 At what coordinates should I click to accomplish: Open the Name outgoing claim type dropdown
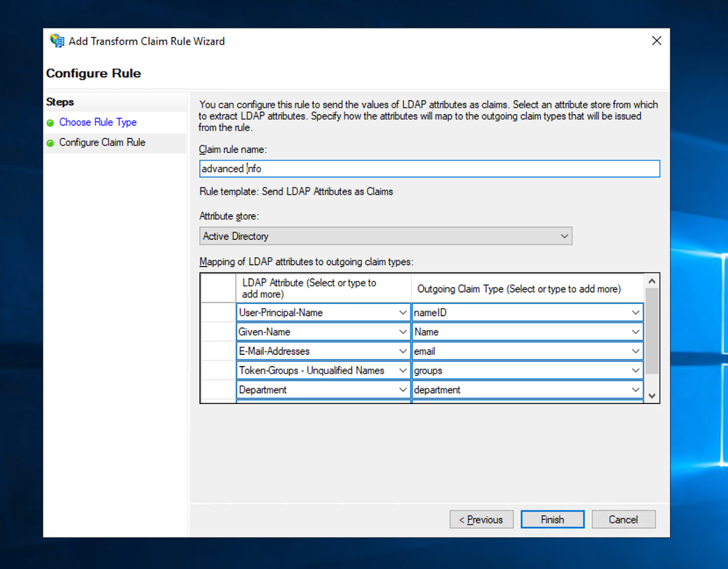636,332
